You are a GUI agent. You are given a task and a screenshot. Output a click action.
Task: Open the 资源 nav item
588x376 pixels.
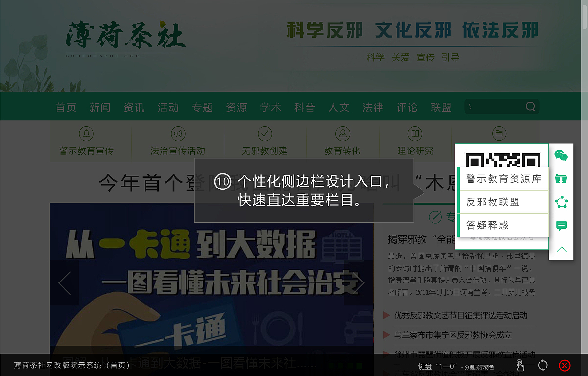coord(236,107)
